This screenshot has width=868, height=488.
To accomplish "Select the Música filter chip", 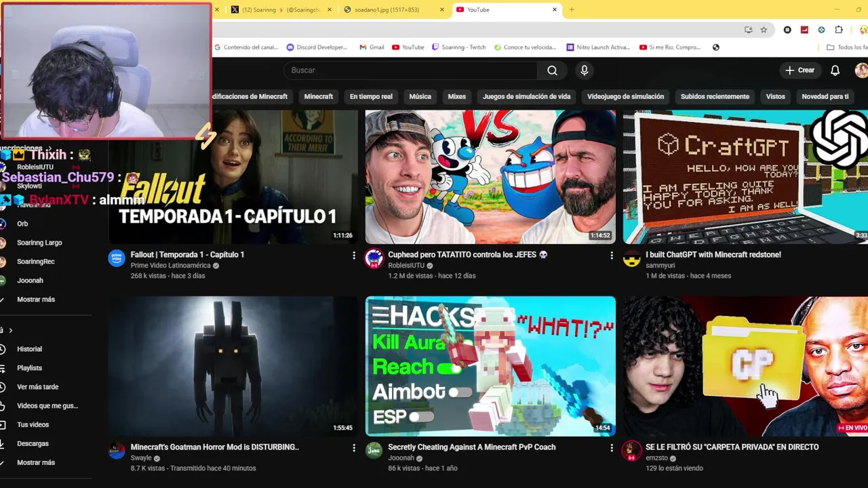I will [x=420, y=96].
